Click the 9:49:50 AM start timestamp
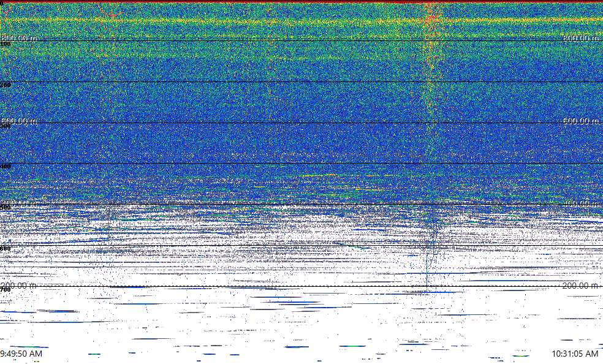 (x=21, y=354)
